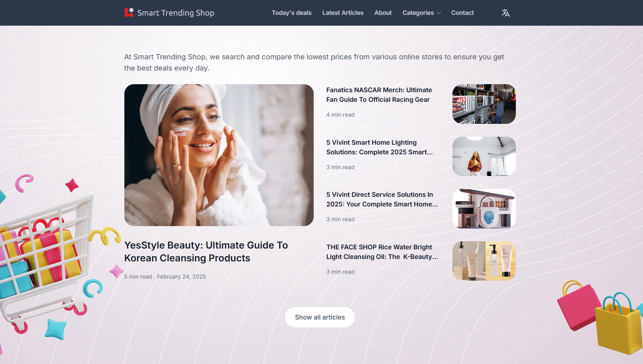Click the NASCAR merchandise store thumbnail
This screenshot has width=643, height=364.
click(x=484, y=104)
